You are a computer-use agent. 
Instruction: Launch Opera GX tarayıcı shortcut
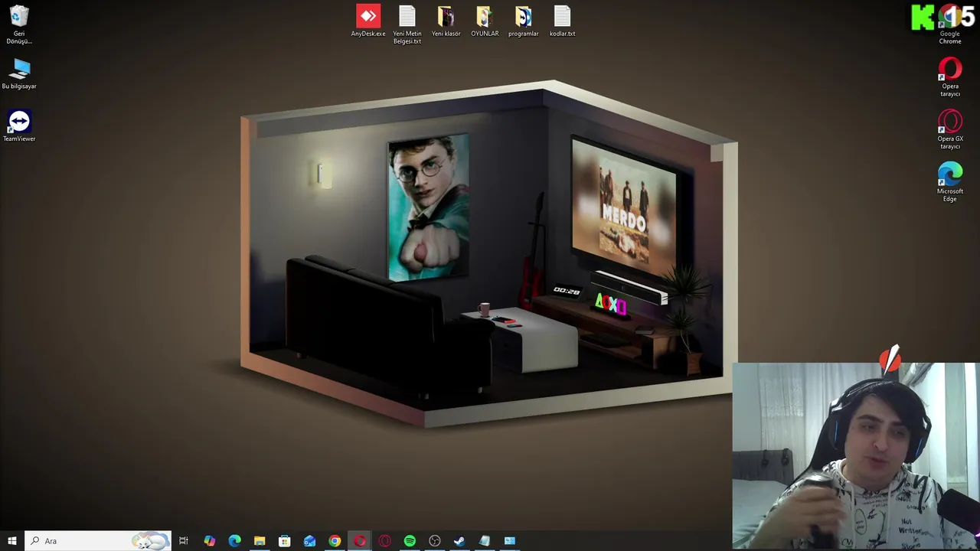(950, 130)
